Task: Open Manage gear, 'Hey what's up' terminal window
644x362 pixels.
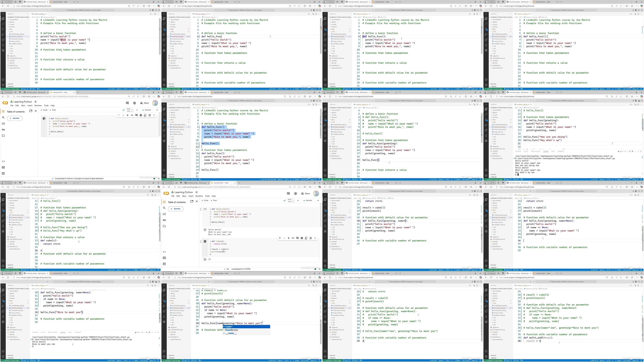Action: [486, 176]
